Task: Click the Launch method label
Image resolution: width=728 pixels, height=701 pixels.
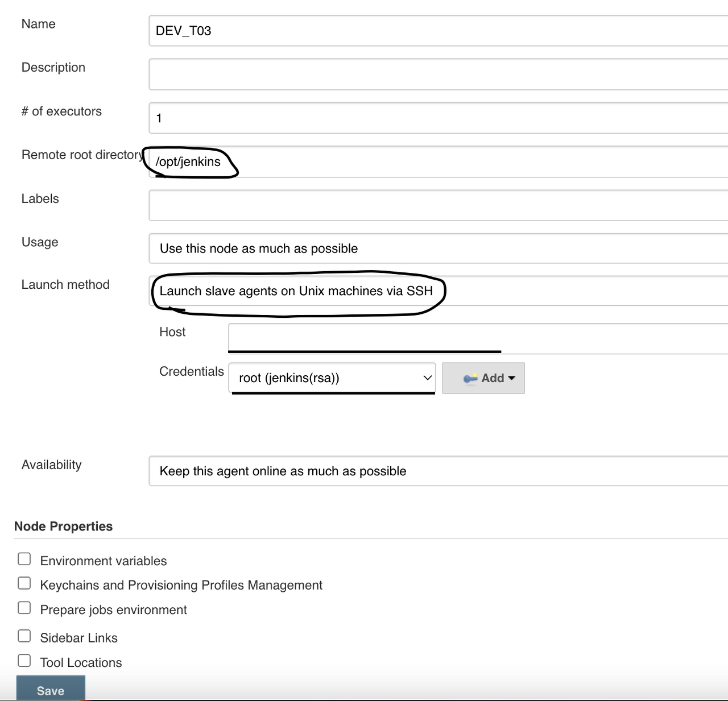Action: click(65, 285)
